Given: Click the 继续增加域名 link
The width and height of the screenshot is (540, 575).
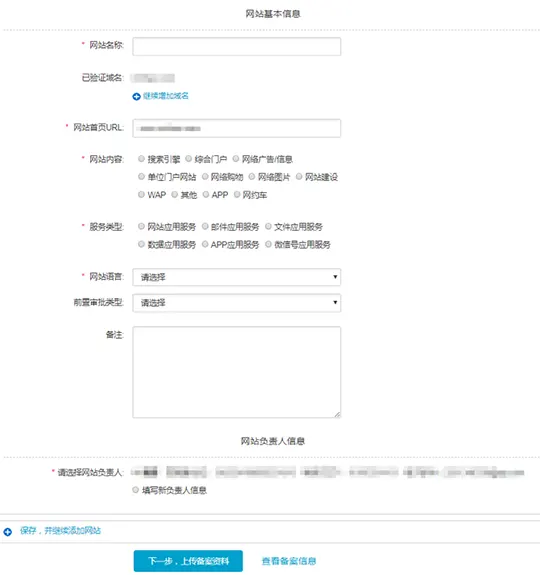Looking at the screenshot, I should (x=166, y=96).
